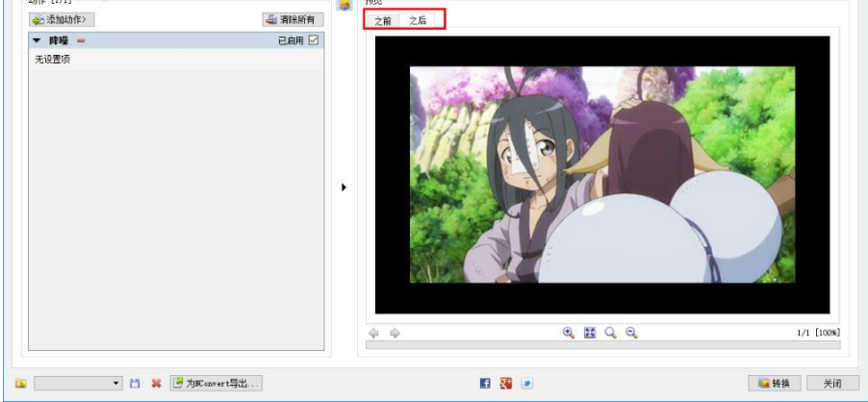
Task: Save the preset with the floppy icon
Action: tap(135, 383)
